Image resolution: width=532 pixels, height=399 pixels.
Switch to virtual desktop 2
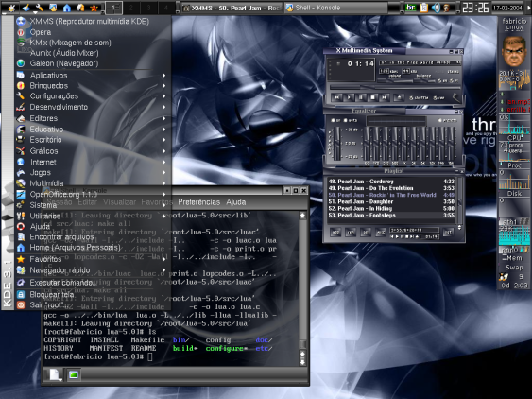click(x=131, y=8)
